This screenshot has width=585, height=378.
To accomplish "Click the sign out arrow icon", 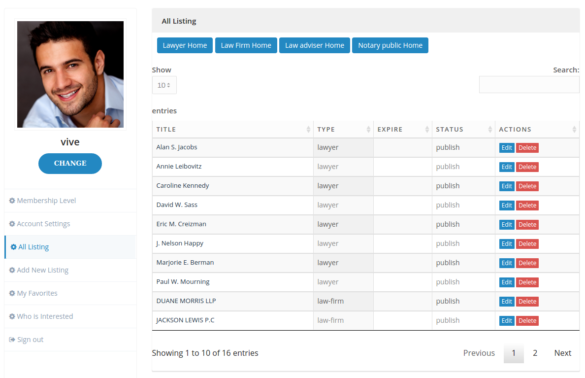I will (12, 340).
